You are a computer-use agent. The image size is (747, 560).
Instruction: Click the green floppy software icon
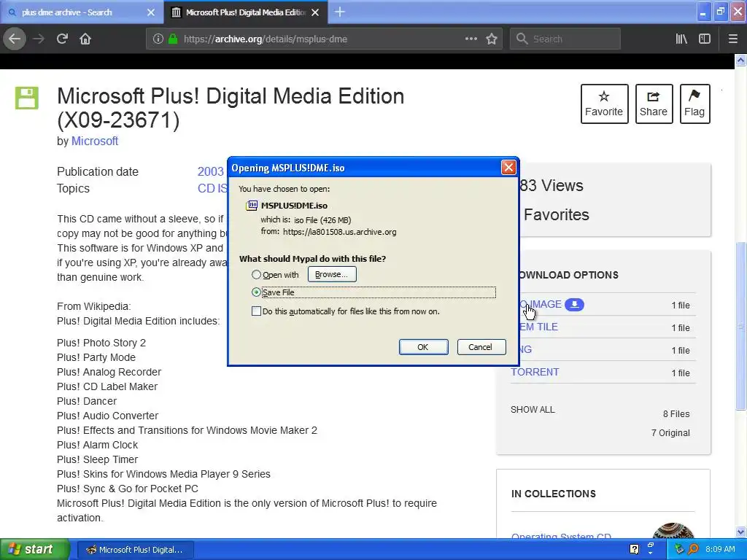(x=27, y=98)
